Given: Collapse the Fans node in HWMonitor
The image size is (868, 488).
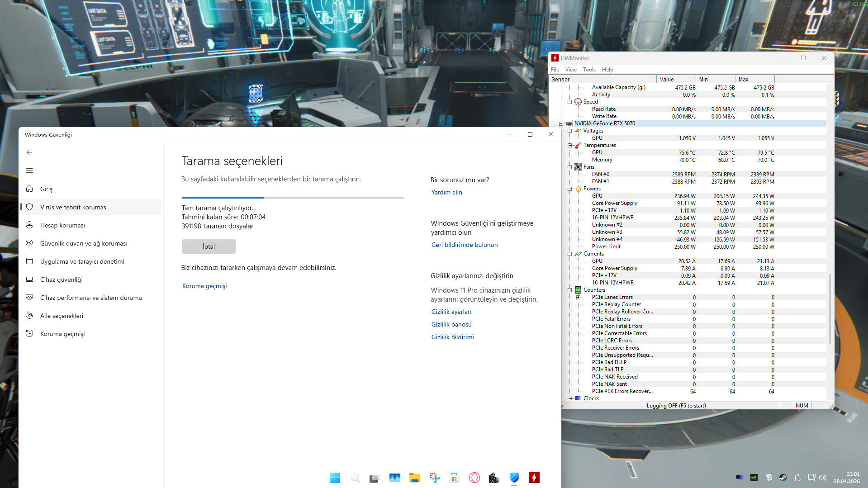Looking at the screenshot, I should click(x=569, y=167).
